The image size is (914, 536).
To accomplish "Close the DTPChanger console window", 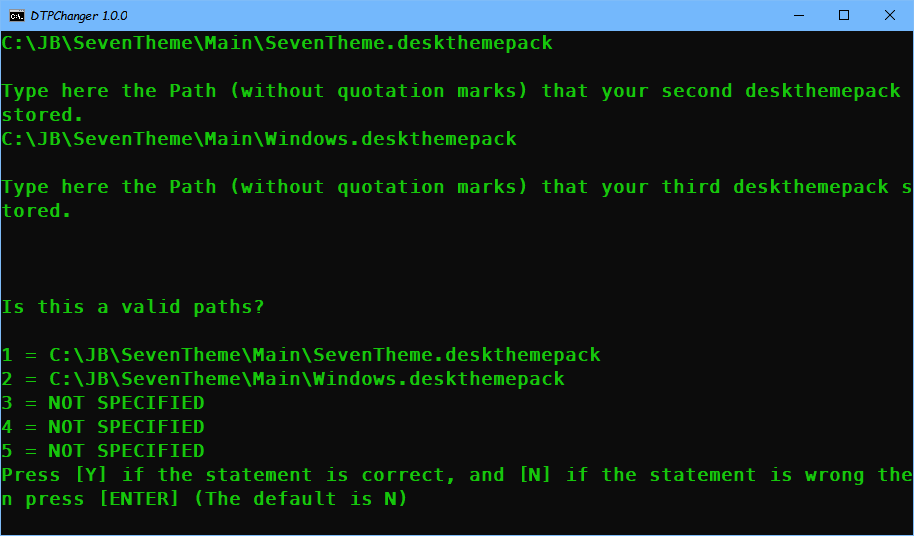I will 890,15.
